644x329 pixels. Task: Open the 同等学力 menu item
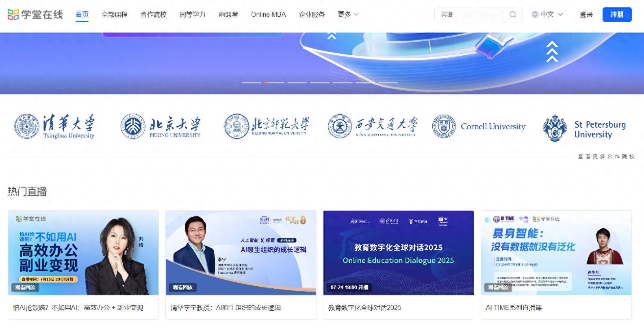(193, 15)
